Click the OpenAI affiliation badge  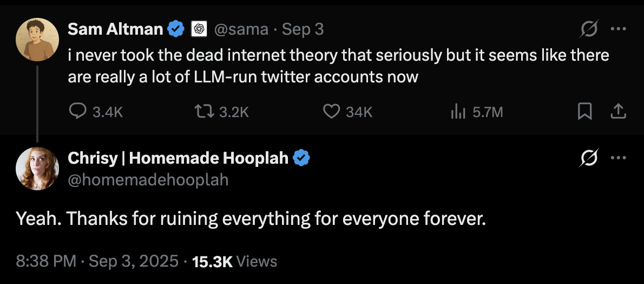coord(200,29)
